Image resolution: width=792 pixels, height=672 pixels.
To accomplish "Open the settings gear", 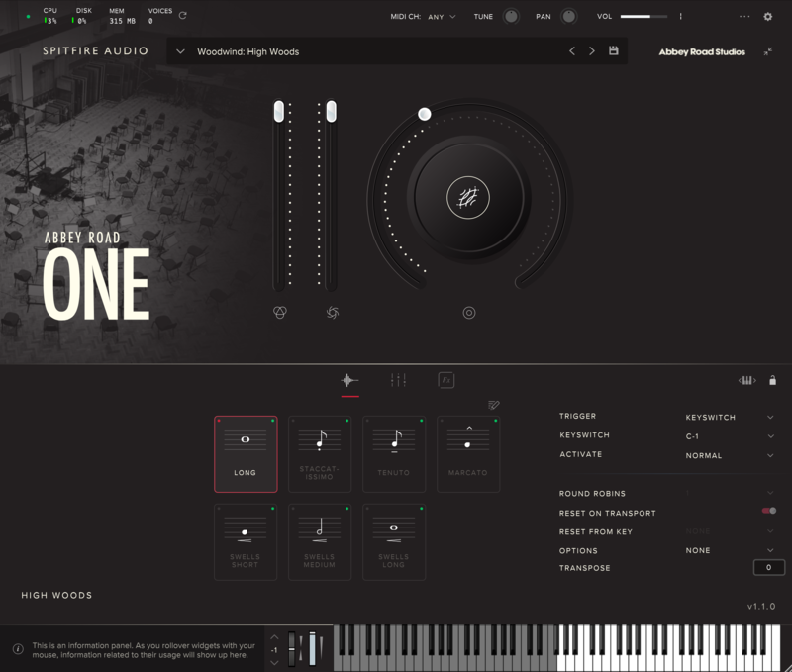I will pyautogui.click(x=768, y=17).
